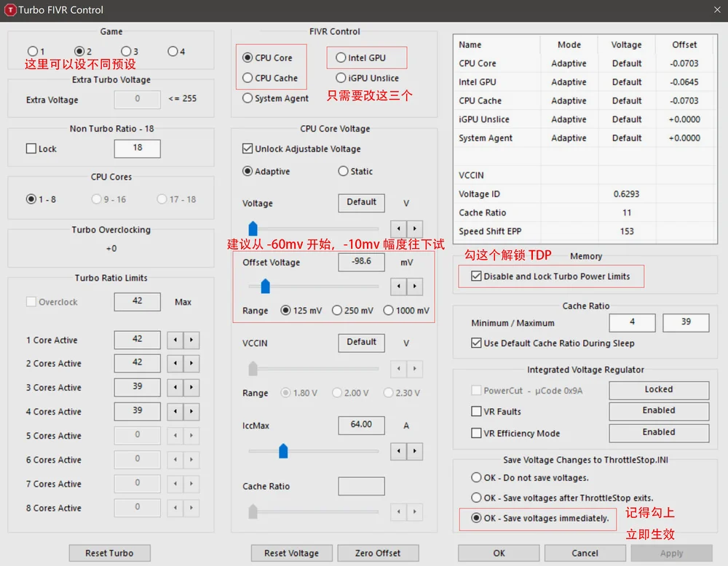Decrease the 3 Cores Active ratio
Viewport: 728px width, 566px height.
click(x=175, y=387)
